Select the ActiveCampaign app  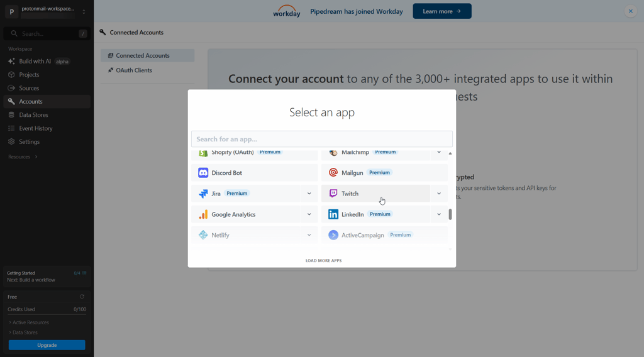tap(384, 235)
